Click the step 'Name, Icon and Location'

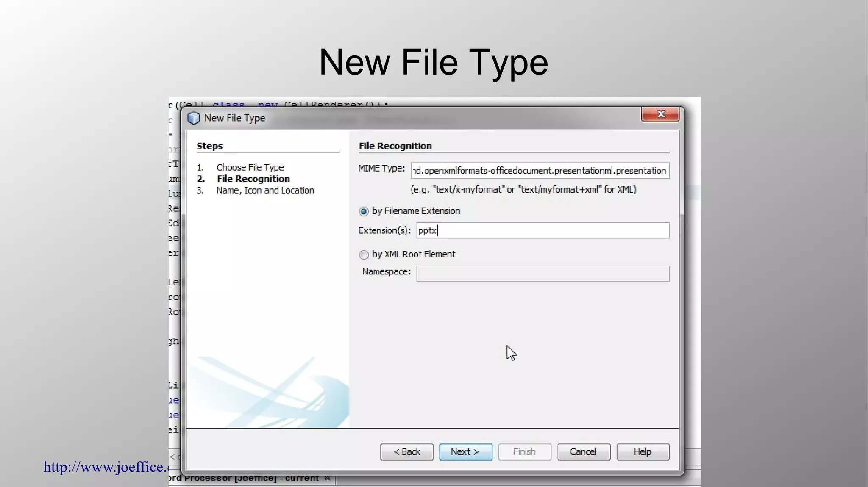pos(265,190)
